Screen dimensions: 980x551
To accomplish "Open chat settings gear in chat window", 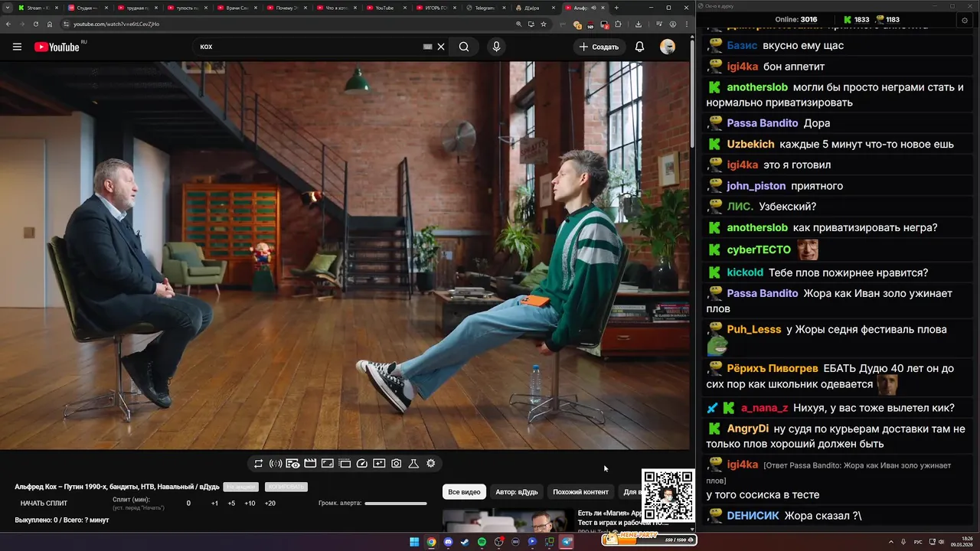I will pos(964,21).
